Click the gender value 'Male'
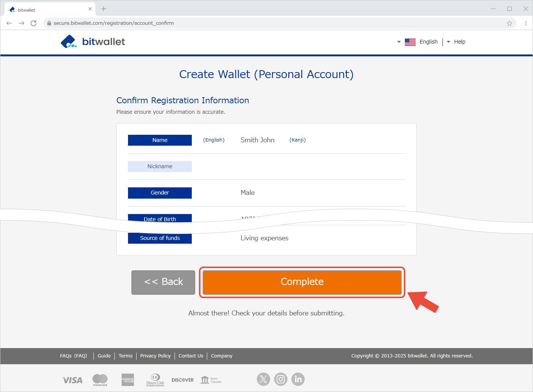Screen dimensions: 533x392 tap(248, 193)
